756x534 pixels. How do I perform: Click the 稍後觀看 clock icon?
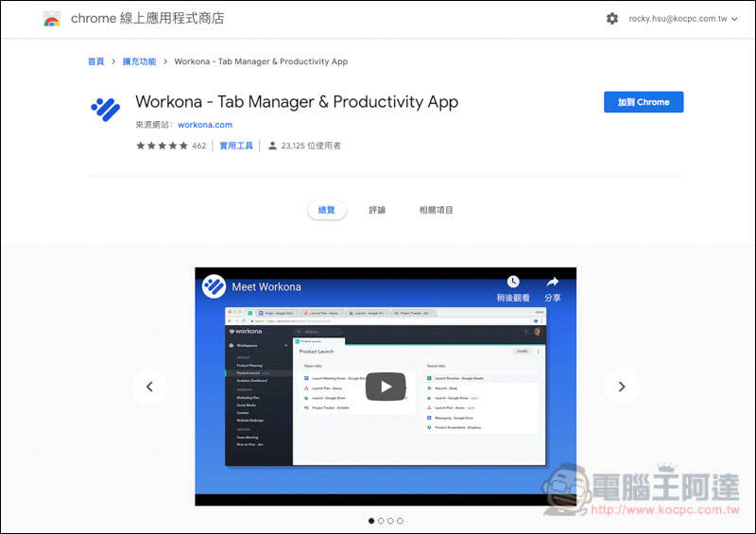(x=513, y=282)
